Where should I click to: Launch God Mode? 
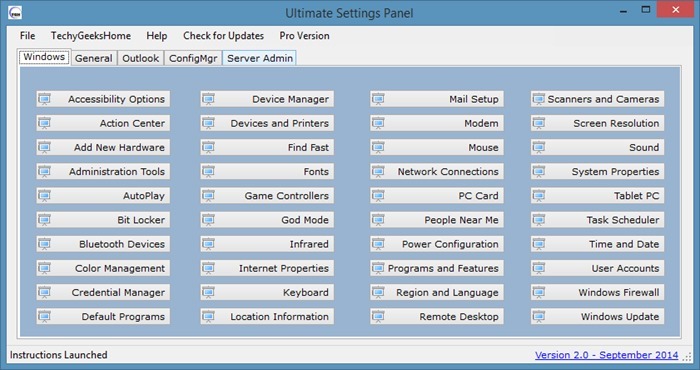click(267, 220)
